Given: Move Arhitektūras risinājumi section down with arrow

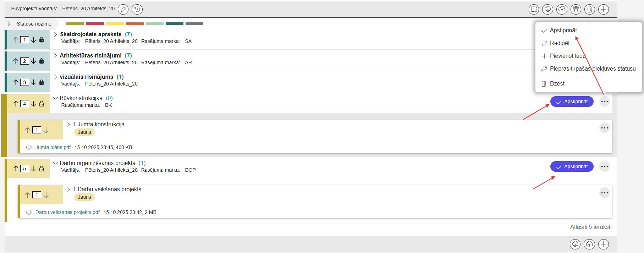Looking at the screenshot, I should pyautogui.click(x=33, y=61).
